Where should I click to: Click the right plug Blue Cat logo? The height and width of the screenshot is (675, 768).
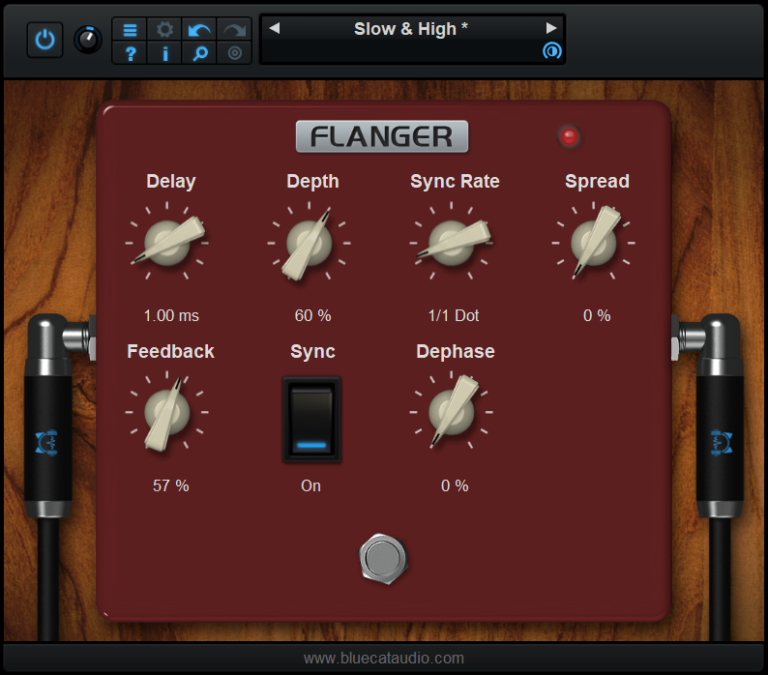point(721,443)
